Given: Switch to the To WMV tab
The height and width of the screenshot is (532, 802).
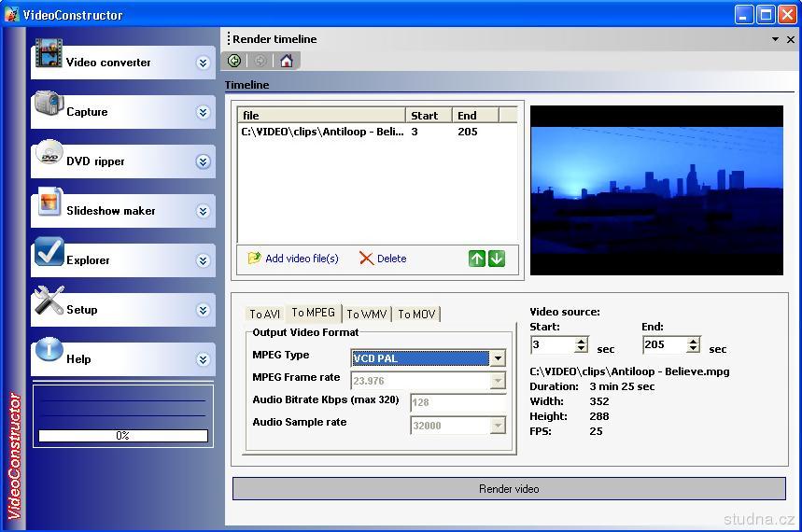Looking at the screenshot, I should pos(366,315).
